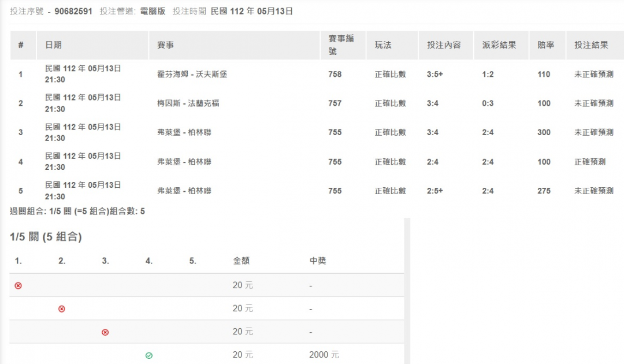The width and height of the screenshot is (624, 364).
Task: Click the combination table vertical scrollbar
Action: (x=407, y=291)
